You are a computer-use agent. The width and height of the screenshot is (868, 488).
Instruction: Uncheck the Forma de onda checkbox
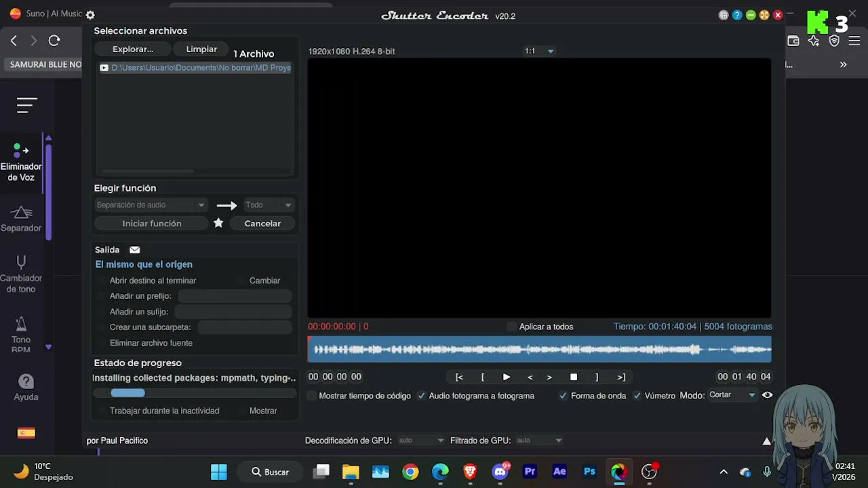pos(563,396)
